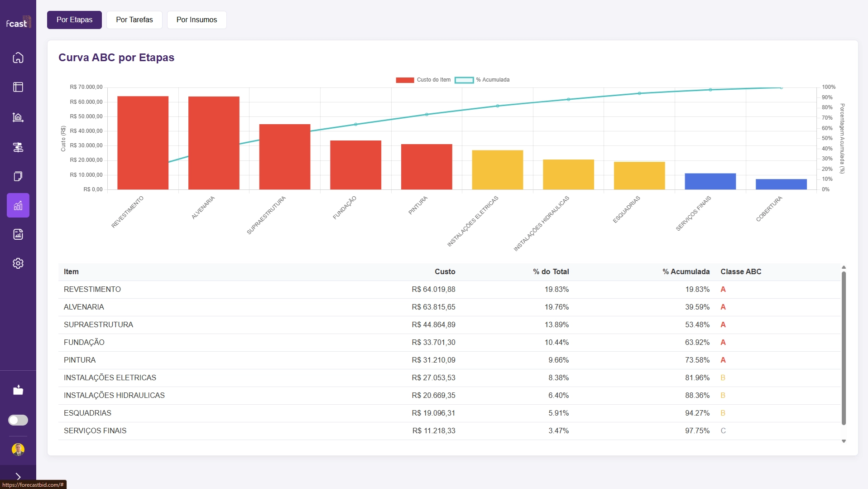Open the report chart file icon
The height and width of the screenshot is (489, 868).
tap(18, 234)
